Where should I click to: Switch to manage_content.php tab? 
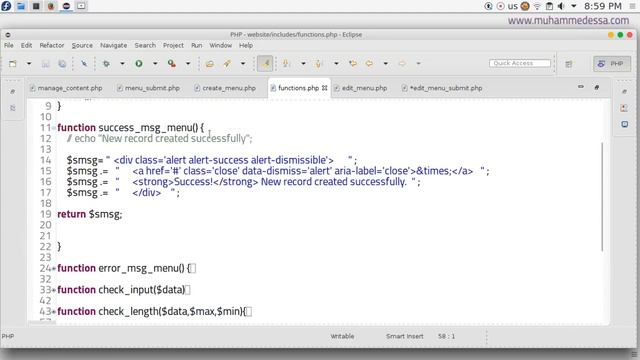(66, 88)
